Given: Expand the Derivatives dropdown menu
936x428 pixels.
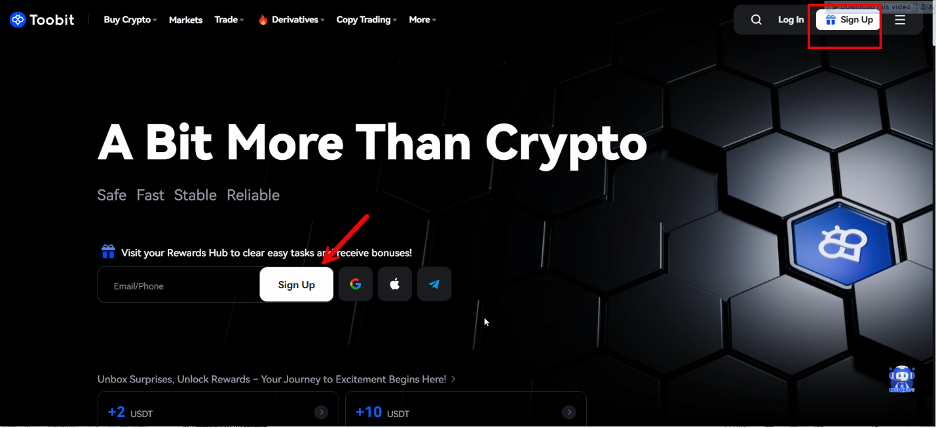Looking at the screenshot, I should click(x=291, y=20).
